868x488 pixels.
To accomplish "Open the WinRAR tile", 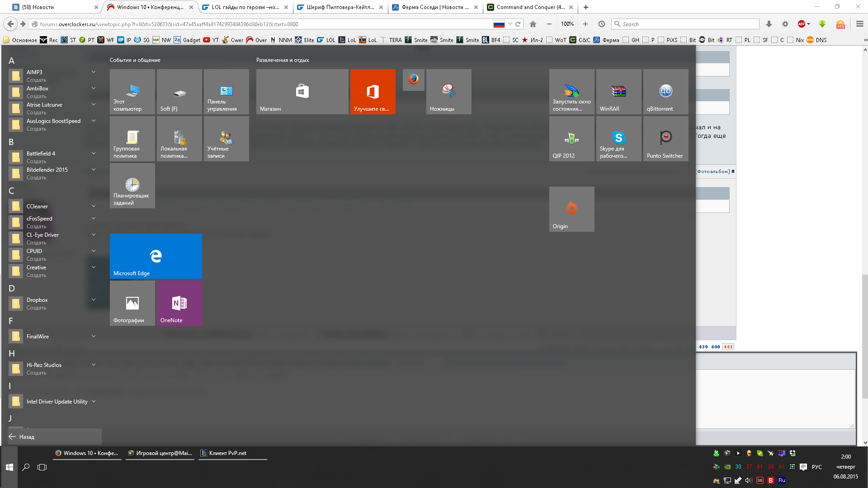I will tap(618, 92).
